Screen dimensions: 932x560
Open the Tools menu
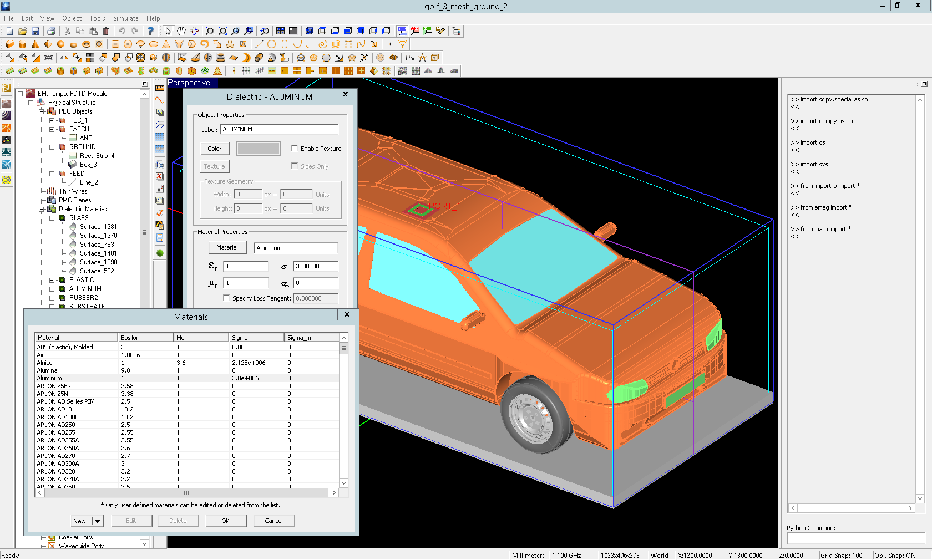coord(97,18)
